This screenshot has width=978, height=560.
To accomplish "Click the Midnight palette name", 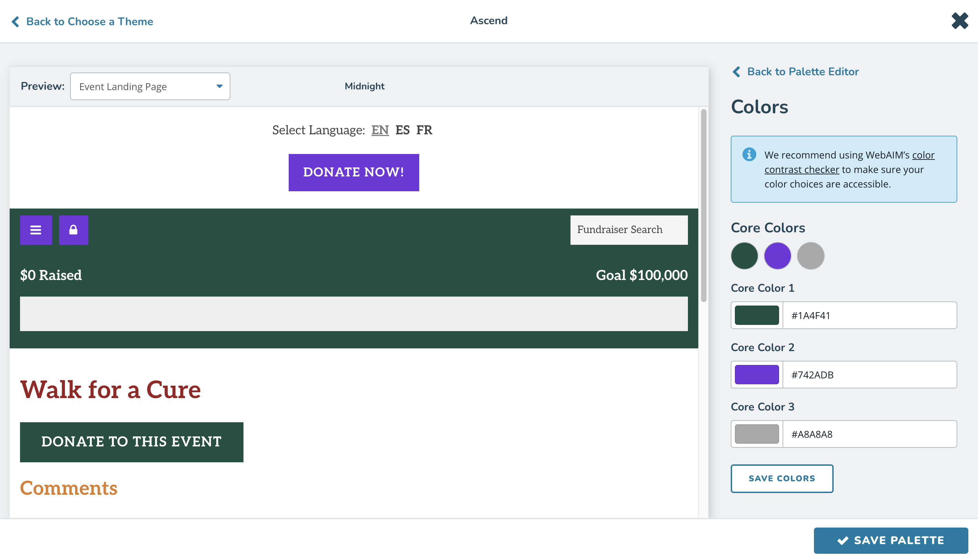I will tap(364, 86).
